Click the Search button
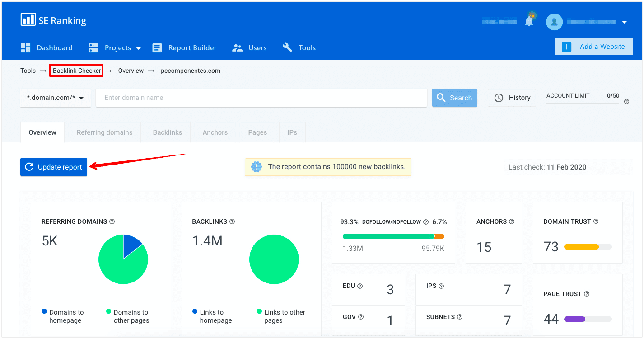Screen dimensions: 644x339 [x=455, y=98]
